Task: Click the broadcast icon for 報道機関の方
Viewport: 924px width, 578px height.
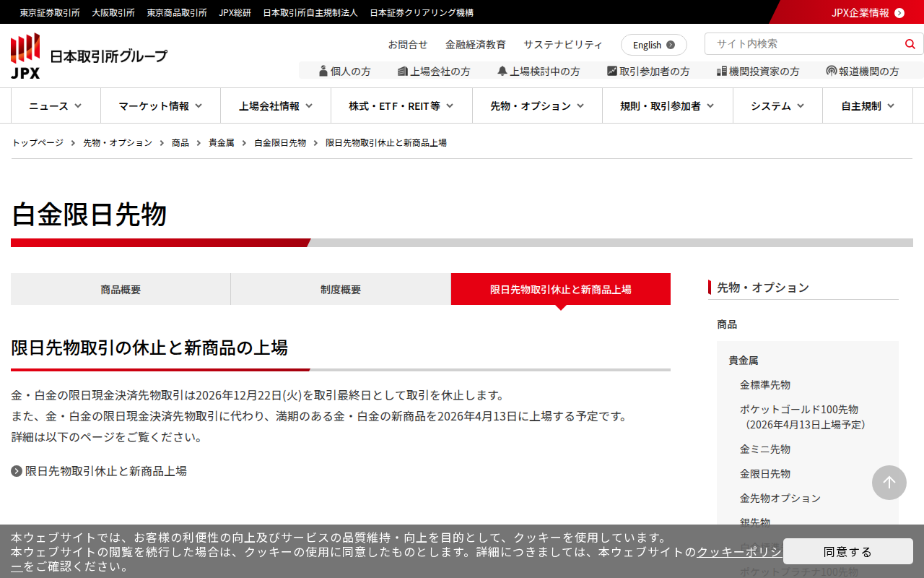Action: [x=832, y=71]
